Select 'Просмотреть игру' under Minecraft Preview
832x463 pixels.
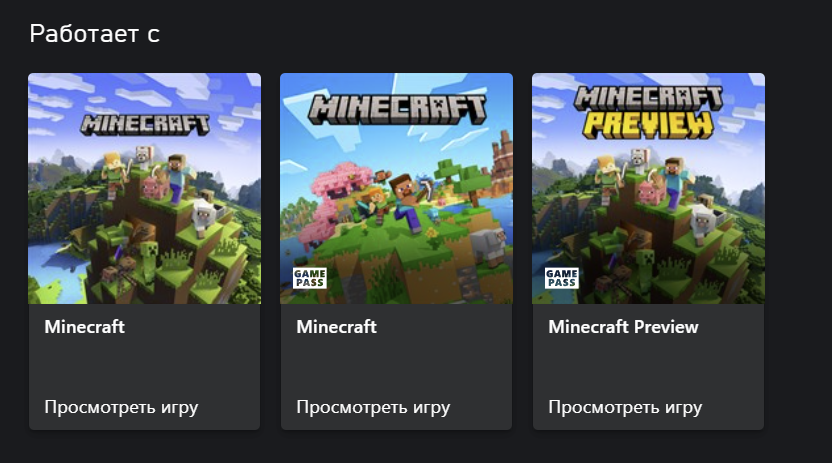625,407
